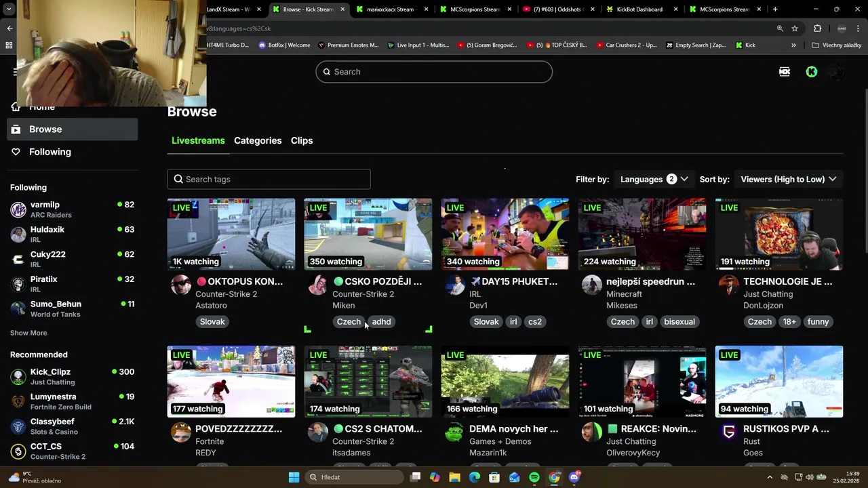Switch to the Livestreams tab
The width and height of the screenshot is (868, 488).
[198, 140]
